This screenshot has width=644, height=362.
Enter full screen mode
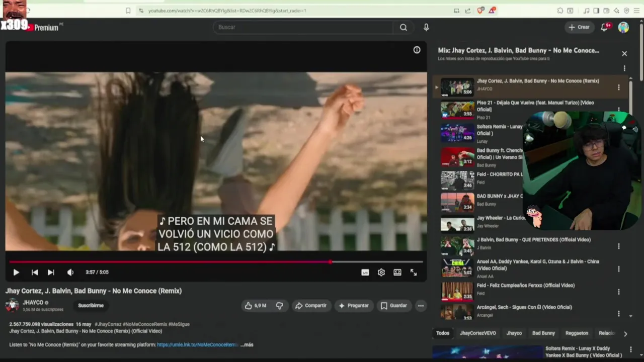(x=414, y=272)
